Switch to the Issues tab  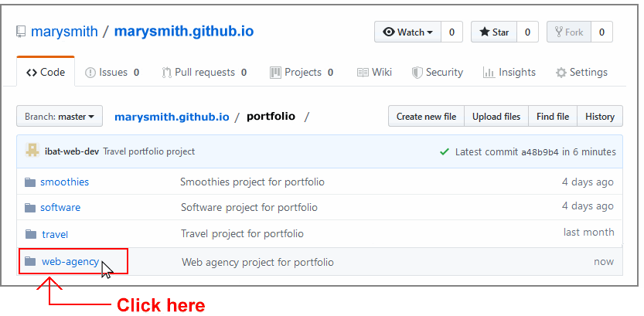pyautogui.click(x=112, y=73)
